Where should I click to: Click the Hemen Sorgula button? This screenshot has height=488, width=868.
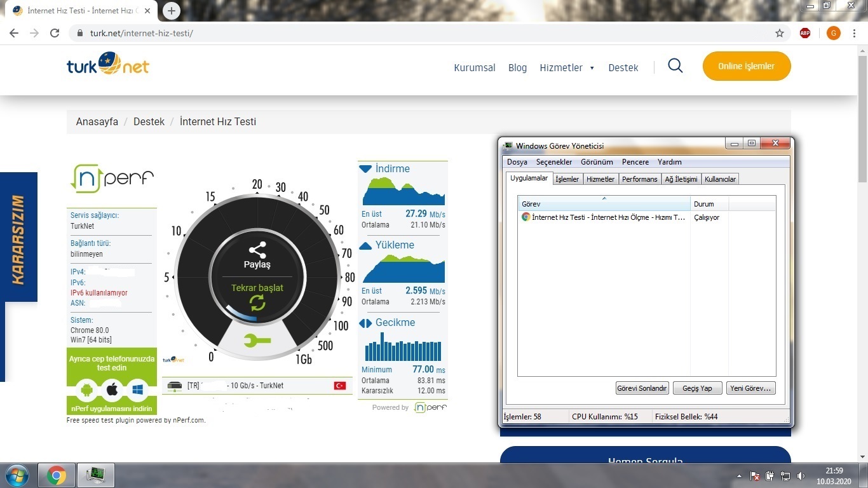click(x=646, y=456)
